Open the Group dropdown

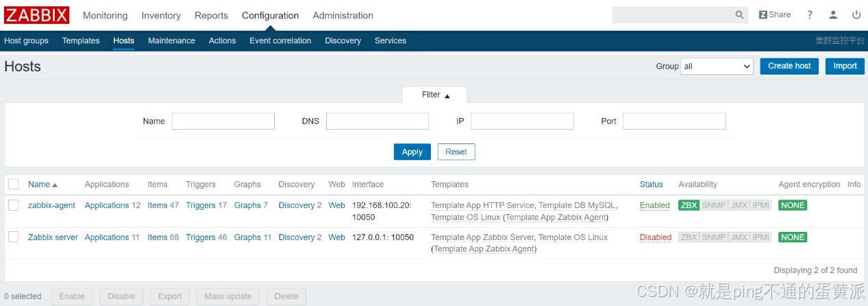(717, 66)
